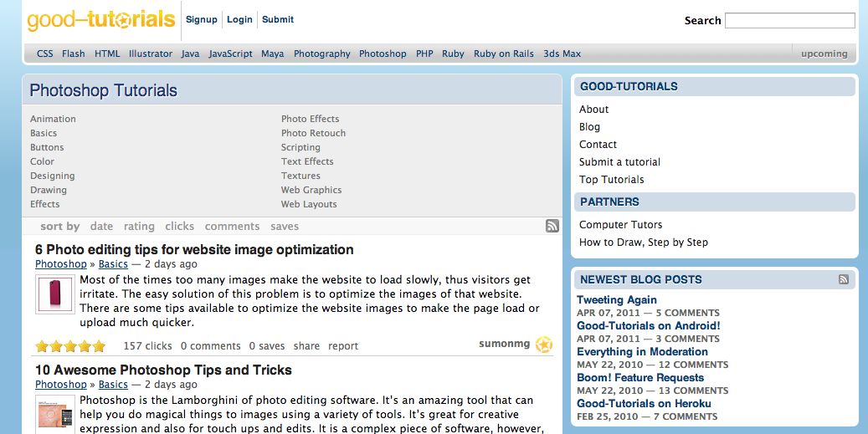Open the pink phone case thumbnail
The height and width of the screenshot is (434, 868).
[x=54, y=294]
